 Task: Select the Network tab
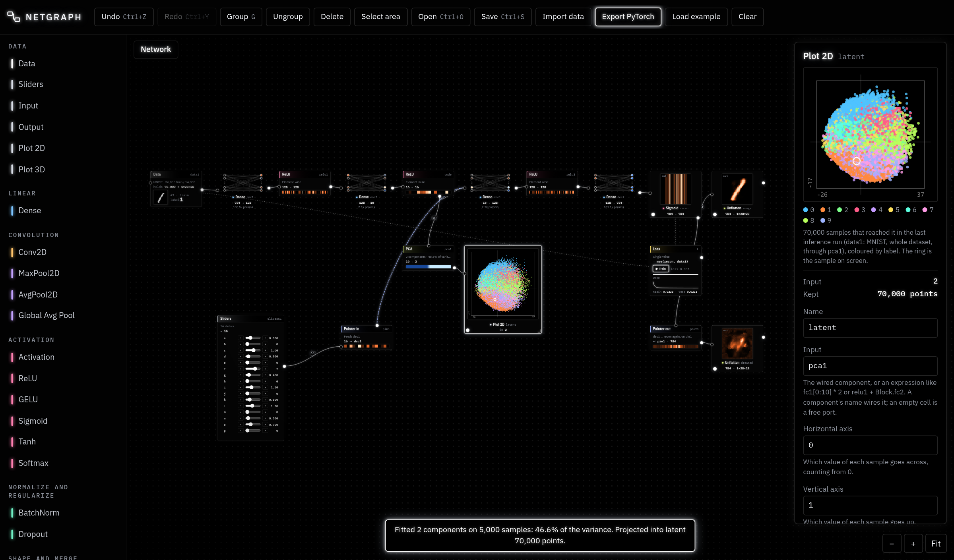(156, 50)
